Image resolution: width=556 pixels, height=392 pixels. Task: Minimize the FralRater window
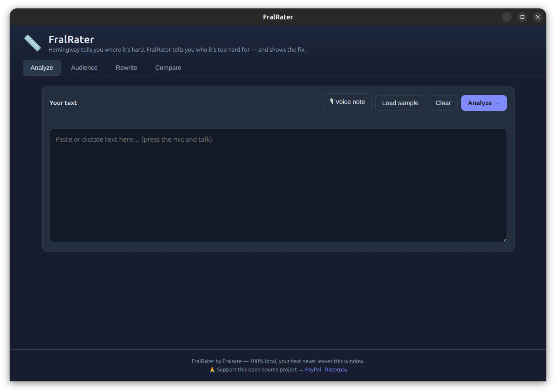pos(506,17)
